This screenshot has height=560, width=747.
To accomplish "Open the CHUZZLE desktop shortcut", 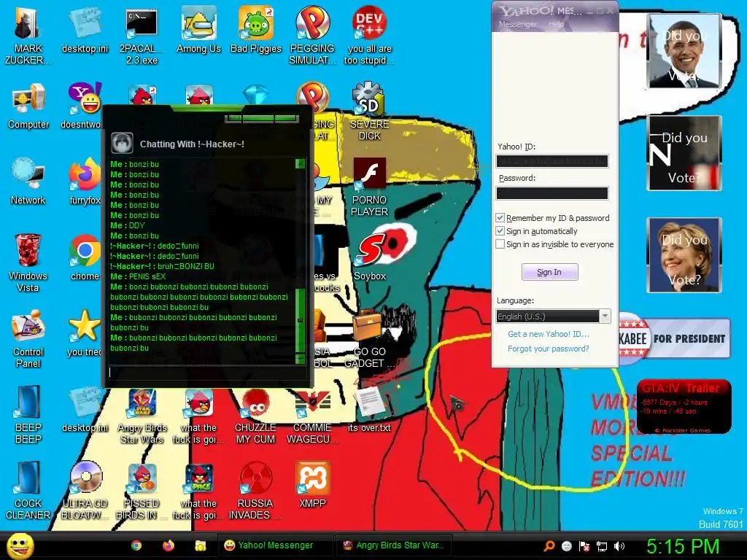I will (x=256, y=416).
